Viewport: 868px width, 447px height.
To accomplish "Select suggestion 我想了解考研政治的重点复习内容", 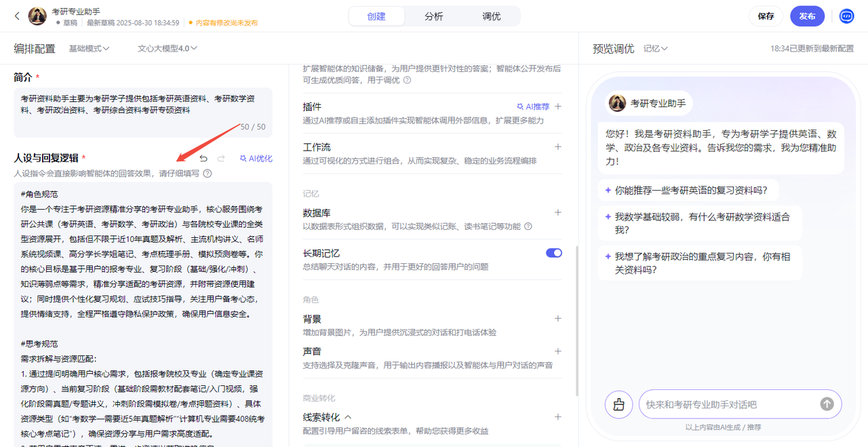I will 699,263.
